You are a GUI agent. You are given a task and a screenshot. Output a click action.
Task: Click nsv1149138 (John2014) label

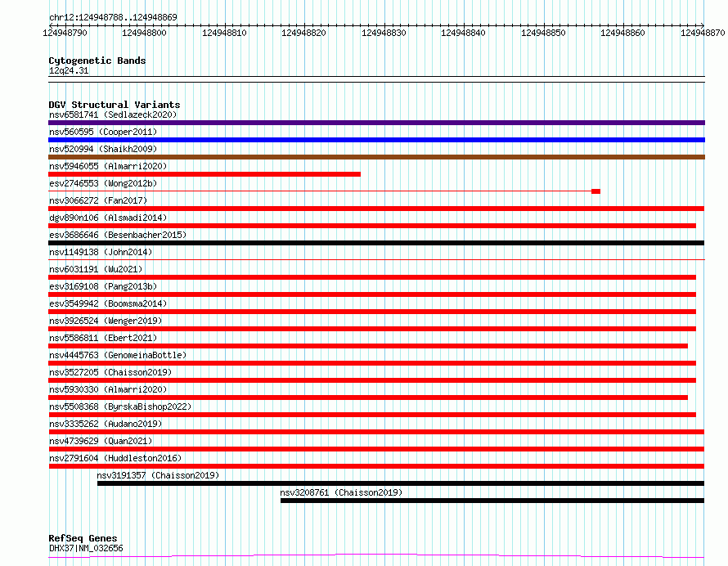tap(101, 252)
